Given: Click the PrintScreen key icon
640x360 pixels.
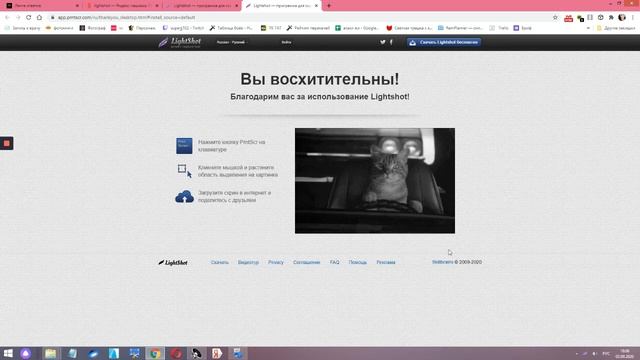Looking at the screenshot, I should (184, 146).
